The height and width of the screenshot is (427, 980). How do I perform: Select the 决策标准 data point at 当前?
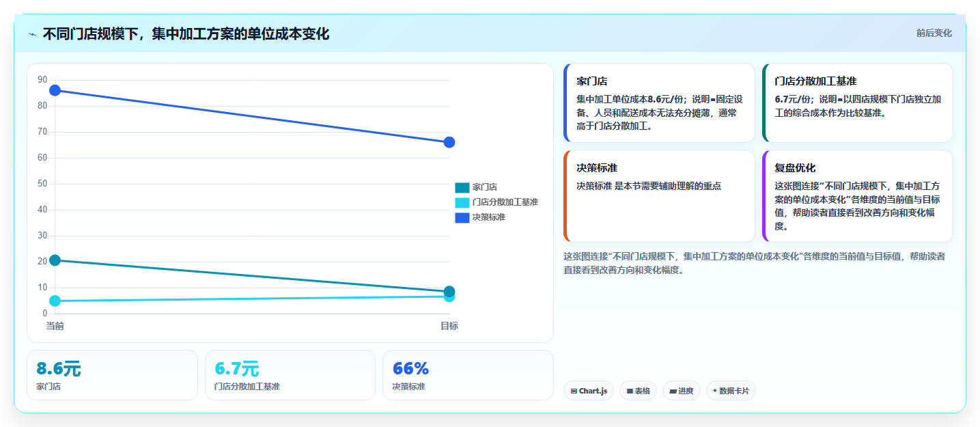point(55,90)
